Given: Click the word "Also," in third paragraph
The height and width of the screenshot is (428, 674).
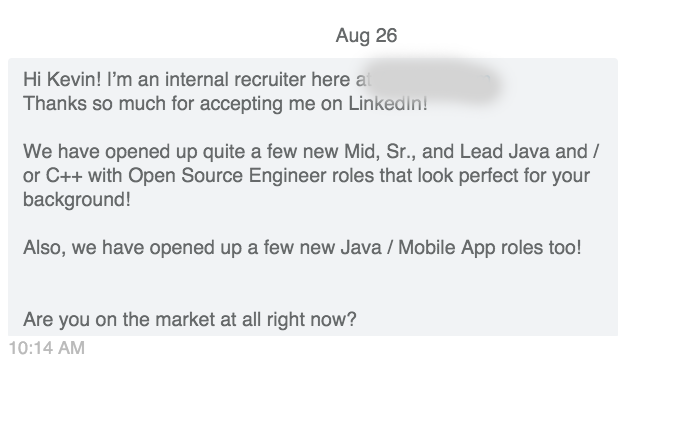Looking at the screenshot, I should (45, 248).
